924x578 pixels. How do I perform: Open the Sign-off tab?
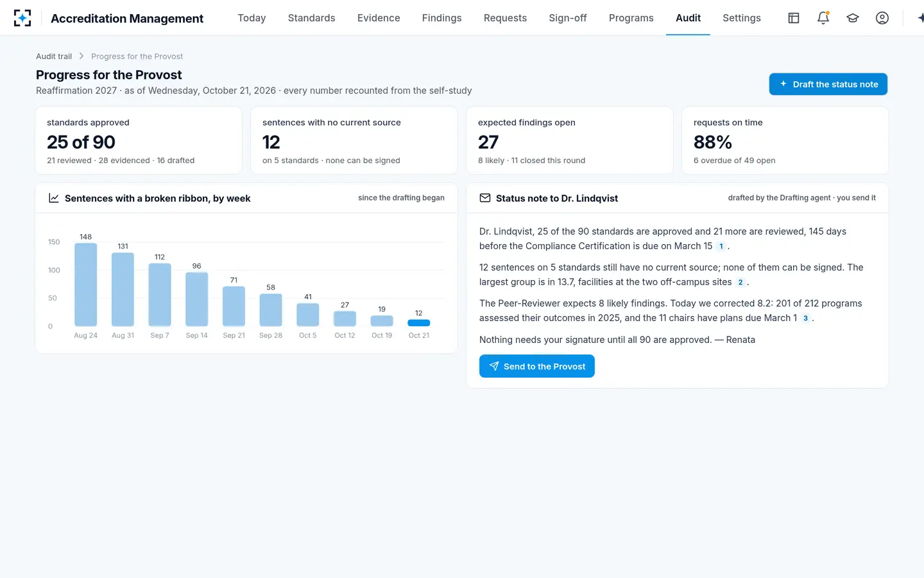(x=568, y=18)
